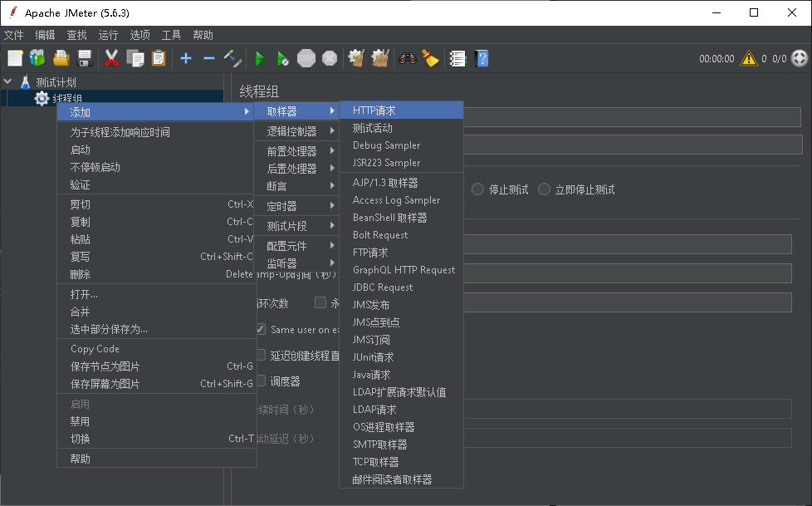Viewport: 812px width, 506px height.
Task: Click the Shutdown test icon
Action: click(330, 58)
